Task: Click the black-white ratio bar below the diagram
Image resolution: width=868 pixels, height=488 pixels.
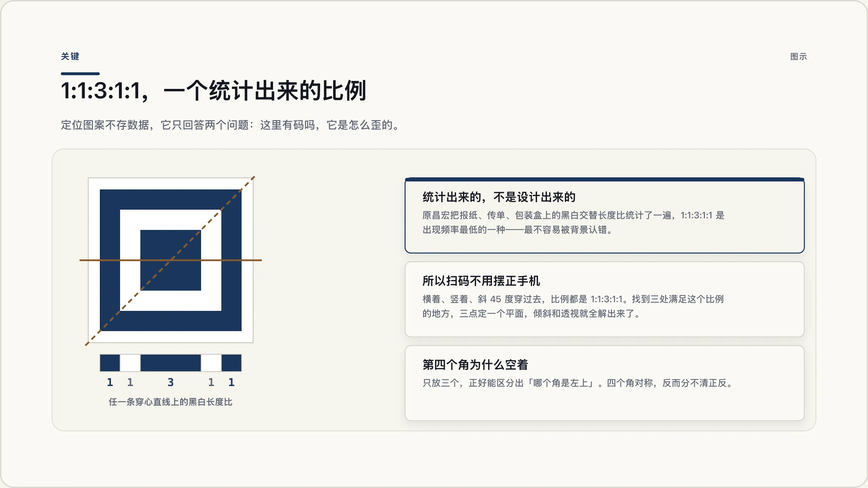Action: point(171,363)
